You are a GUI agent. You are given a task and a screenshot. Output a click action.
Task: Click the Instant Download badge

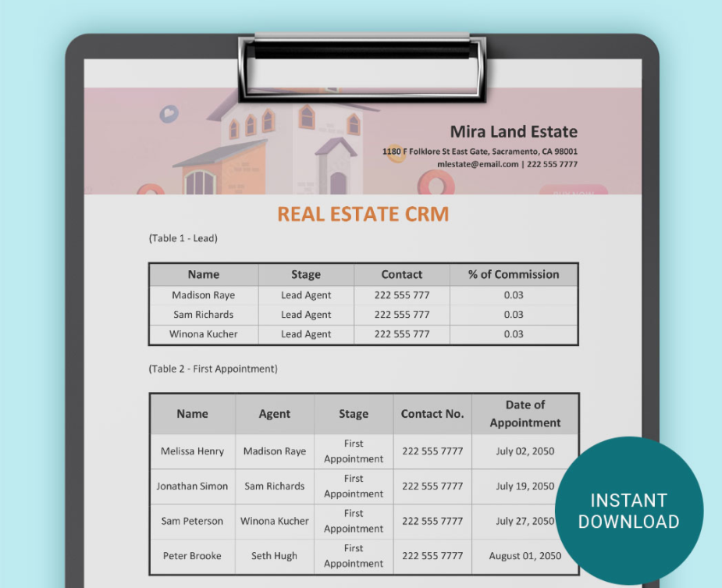point(629,511)
